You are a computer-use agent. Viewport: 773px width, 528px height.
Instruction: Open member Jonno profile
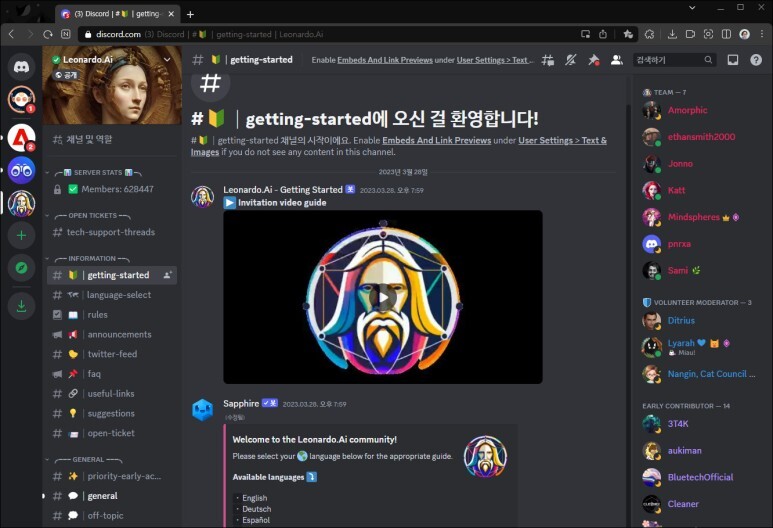coord(698,164)
